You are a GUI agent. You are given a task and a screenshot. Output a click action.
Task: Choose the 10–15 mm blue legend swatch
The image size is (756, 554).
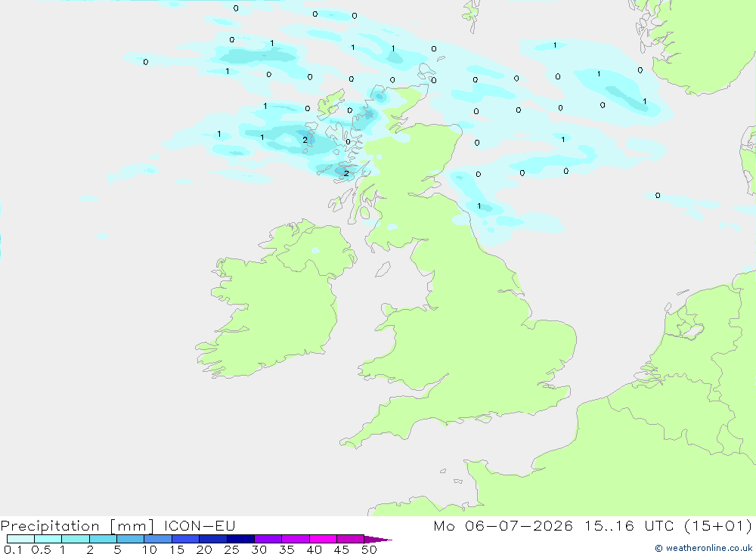click(158, 539)
